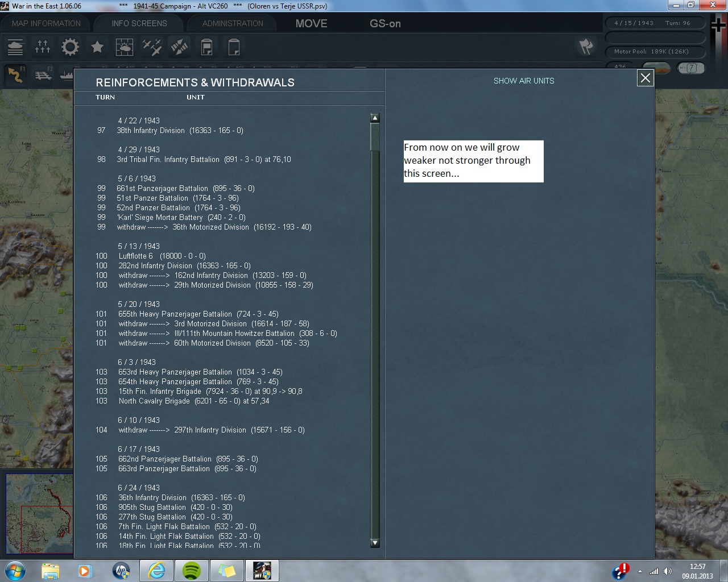Click the reinforcement list scrollbar thumb
Image resolution: width=728 pixels, height=582 pixels.
375,136
